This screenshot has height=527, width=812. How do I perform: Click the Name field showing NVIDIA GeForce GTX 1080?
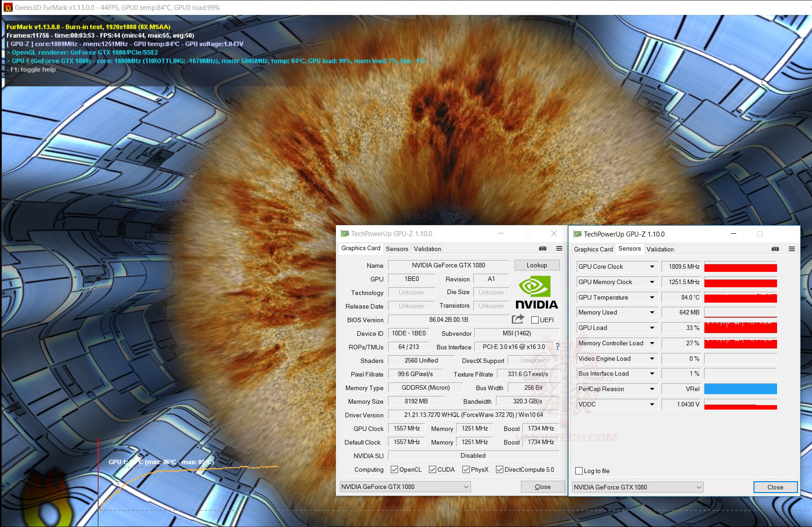448,265
